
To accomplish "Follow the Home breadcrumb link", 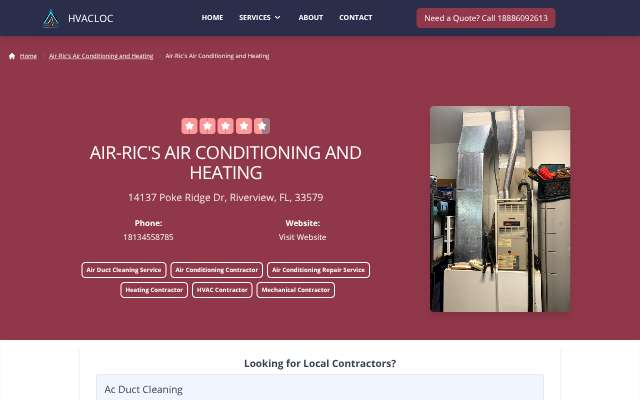I will 28,56.
